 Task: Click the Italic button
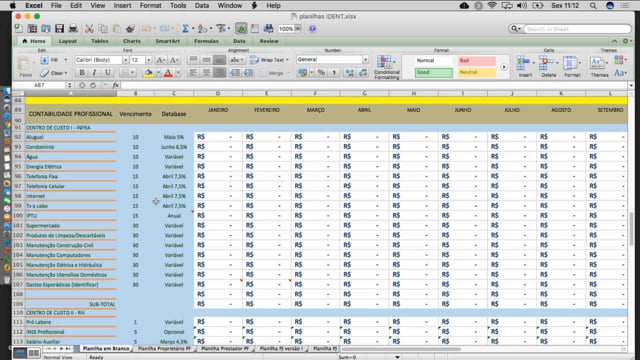(94, 73)
